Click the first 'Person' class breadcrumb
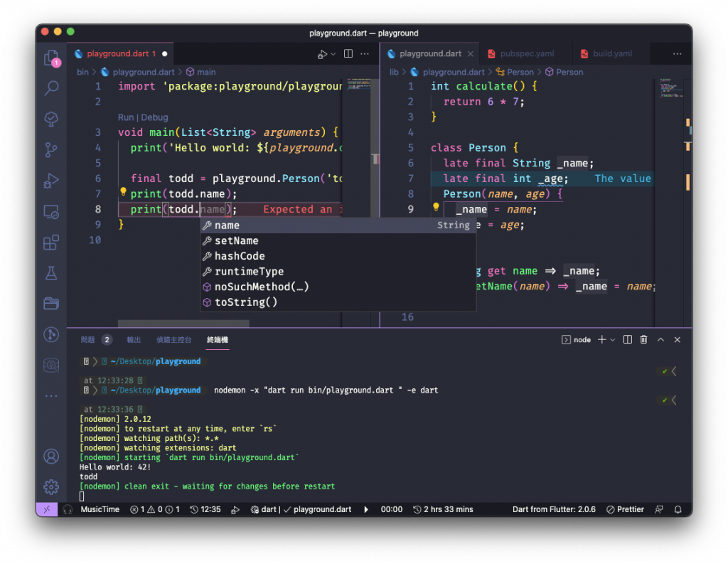 click(515, 72)
